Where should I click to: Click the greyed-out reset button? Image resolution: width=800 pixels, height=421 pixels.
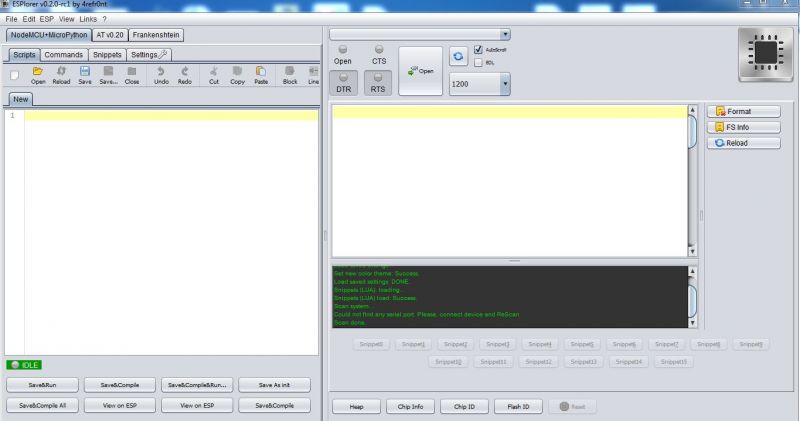point(572,406)
